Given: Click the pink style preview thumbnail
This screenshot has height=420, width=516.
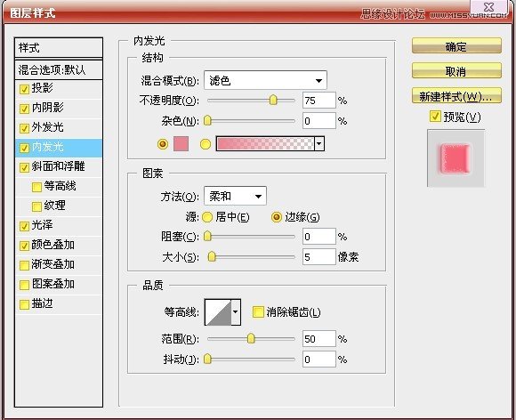Looking at the screenshot, I should [x=456, y=158].
